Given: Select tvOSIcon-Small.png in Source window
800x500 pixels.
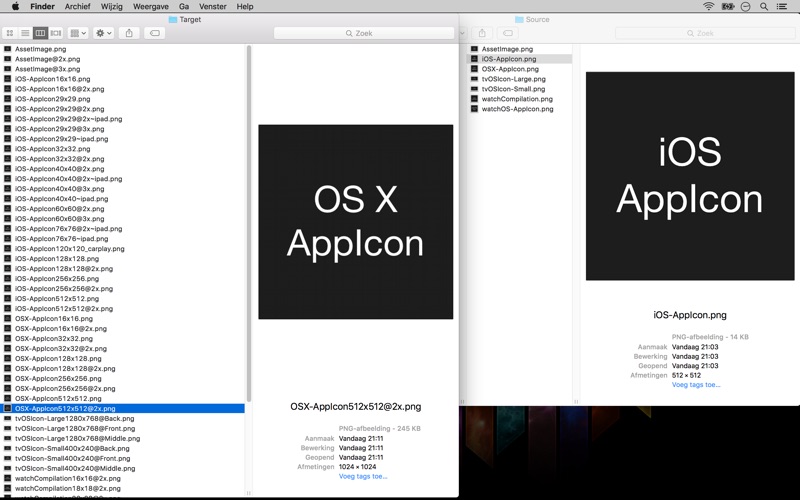Looking at the screenshot, I should (x=519, y=89).
